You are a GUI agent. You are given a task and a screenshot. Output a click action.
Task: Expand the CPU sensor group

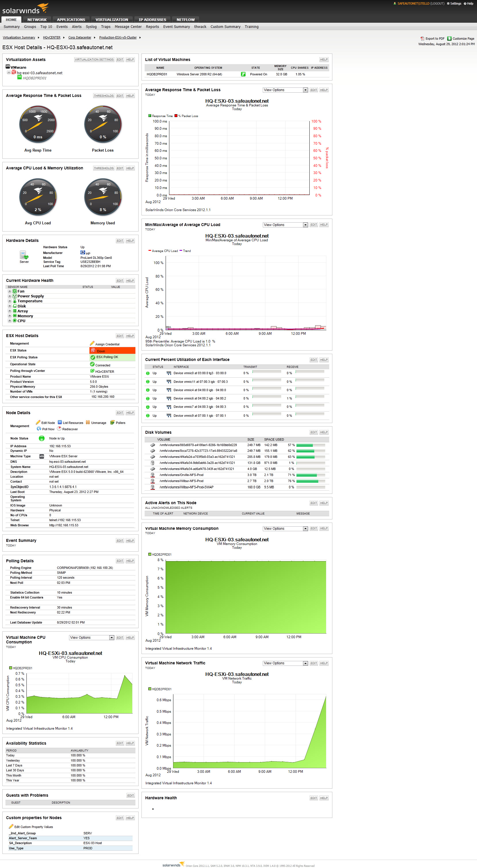tap(9, 320)
